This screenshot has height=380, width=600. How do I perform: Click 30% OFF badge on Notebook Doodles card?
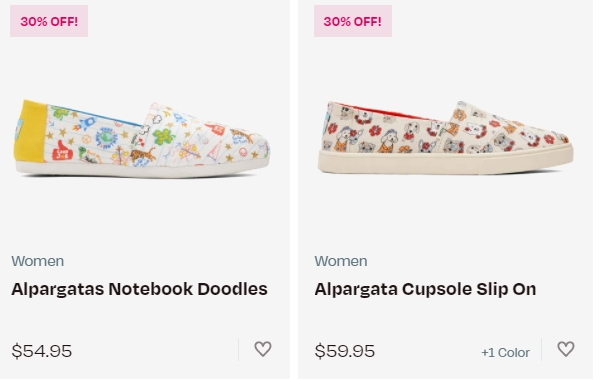click(x=49, y=21)
